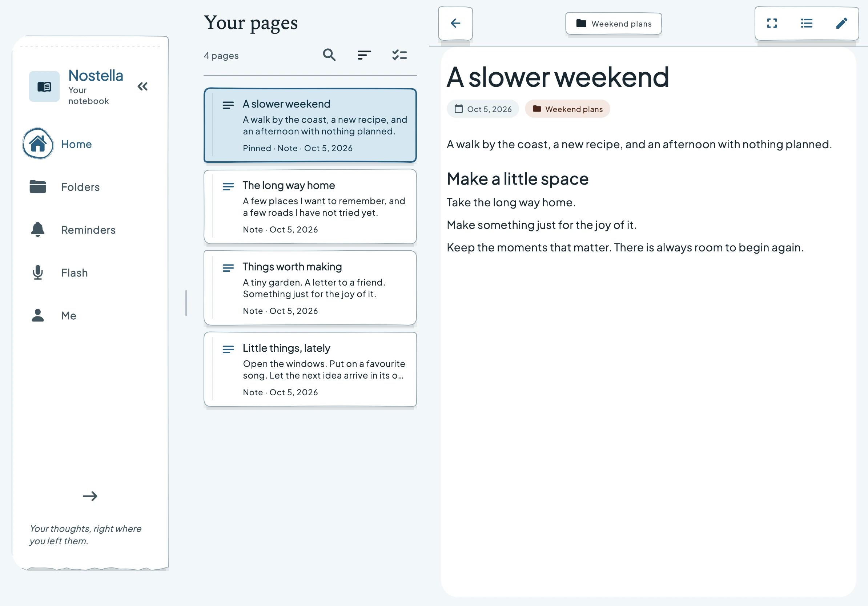The width and height of the screenshot is (868, 606).
Task: Click the 'Make a little space' heading
Action: coord(518,179)
